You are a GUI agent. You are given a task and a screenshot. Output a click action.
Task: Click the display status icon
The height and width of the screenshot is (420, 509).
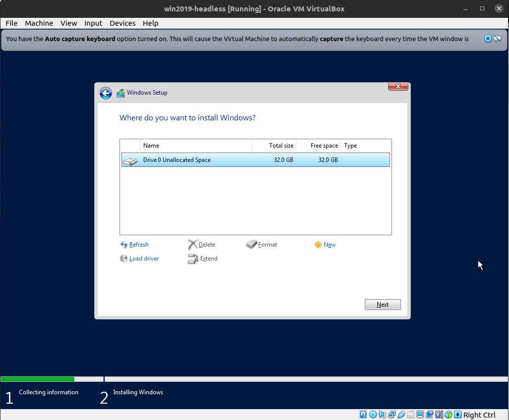[x=420, y=415]
